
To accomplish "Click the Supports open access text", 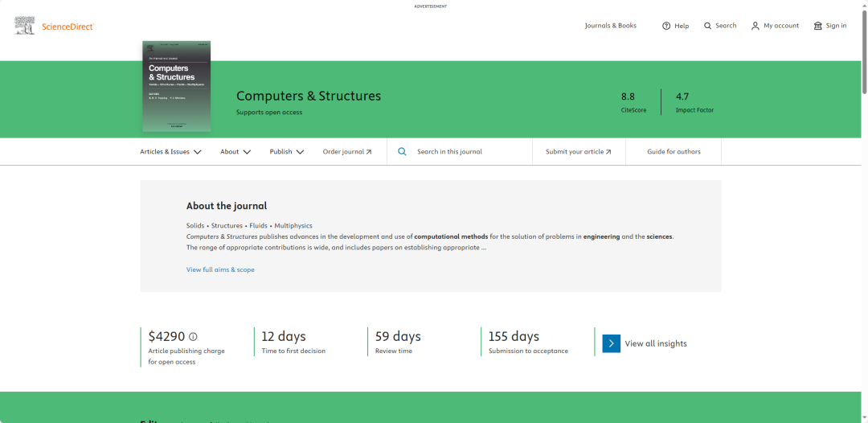I will pos(269,113).
